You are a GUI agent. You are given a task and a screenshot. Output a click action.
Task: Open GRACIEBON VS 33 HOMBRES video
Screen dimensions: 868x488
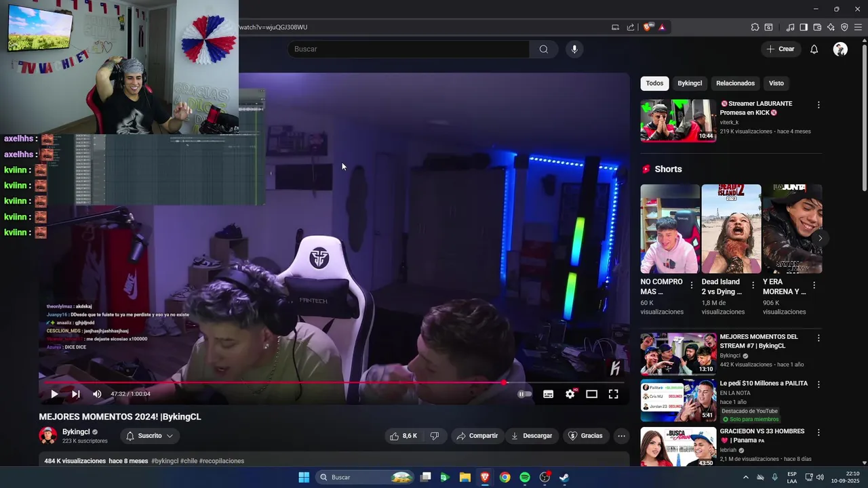pos(678,447)
